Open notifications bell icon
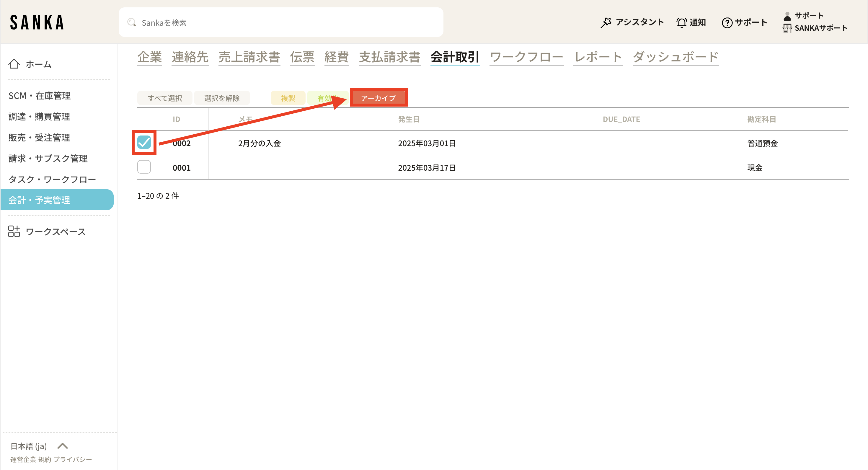 (x=681, y=22)
